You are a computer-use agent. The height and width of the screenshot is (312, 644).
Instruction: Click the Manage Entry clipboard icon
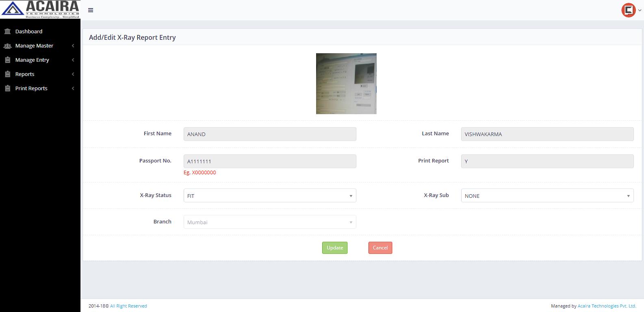tap(7, 60)
